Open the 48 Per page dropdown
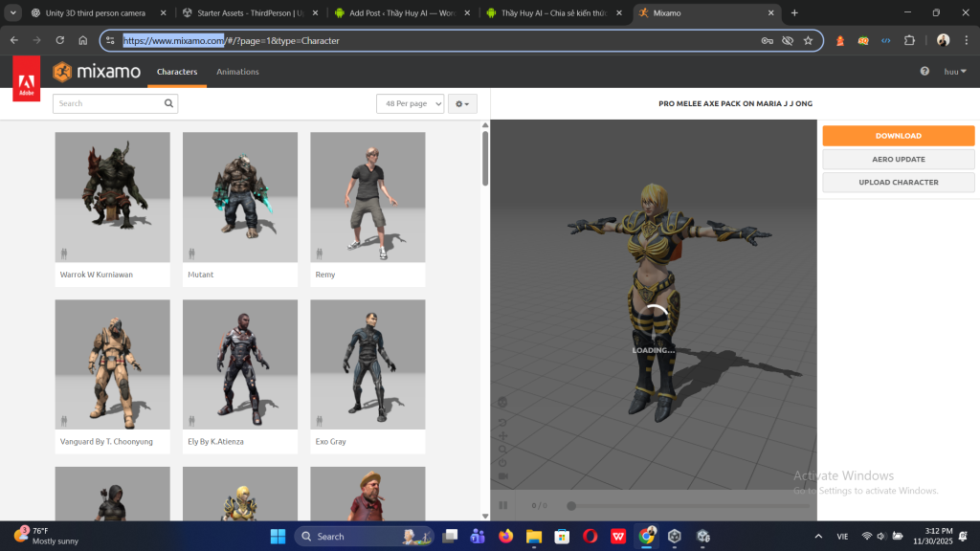This screenshot has width=980, height=551. pyautogui.click(x=411, y=103)
